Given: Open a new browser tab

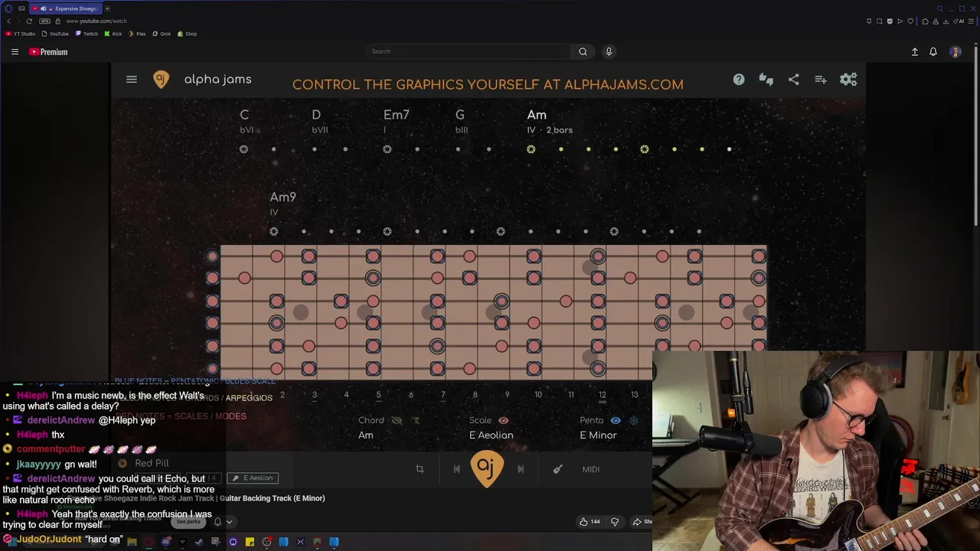Looking at the screenshot, I should click(107, 8).
